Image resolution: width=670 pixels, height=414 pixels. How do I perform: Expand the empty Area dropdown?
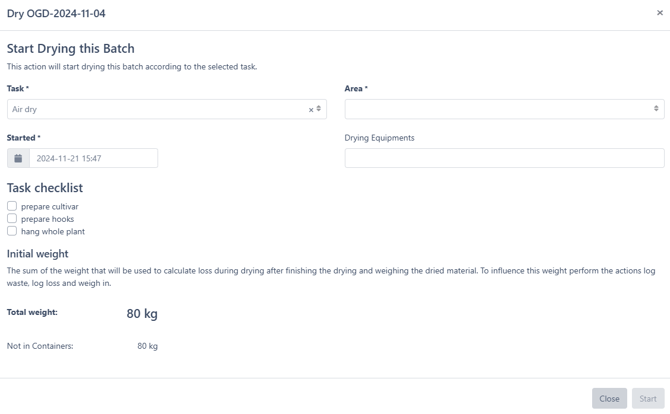coord(504,109)
